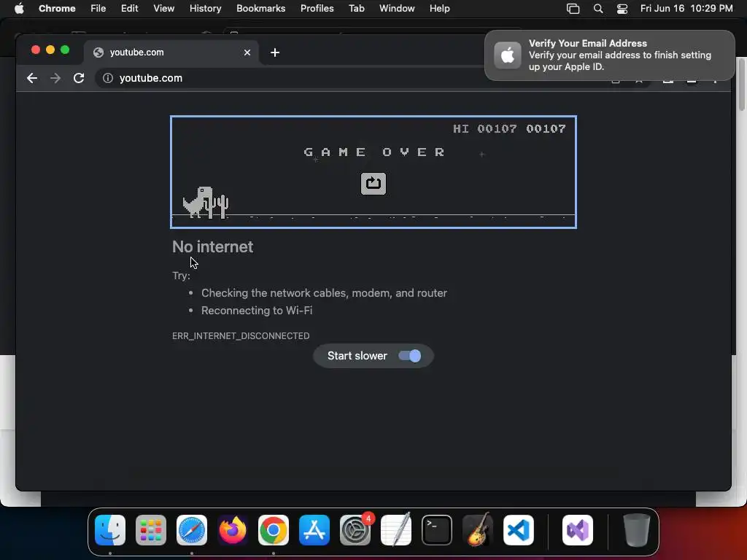Open the Help menu
The height and width of the screenshot is (560, 747).
[x=439, y=8]
